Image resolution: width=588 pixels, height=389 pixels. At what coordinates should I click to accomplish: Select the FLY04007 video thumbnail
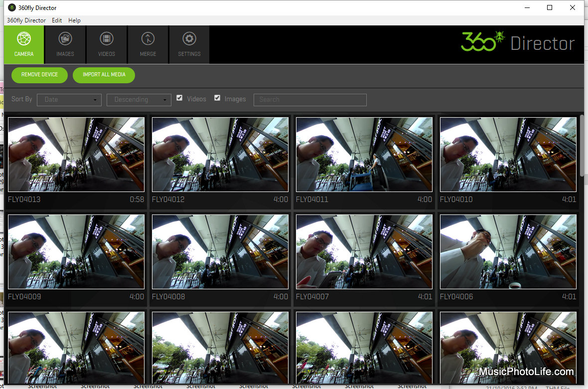click(364, 251)
